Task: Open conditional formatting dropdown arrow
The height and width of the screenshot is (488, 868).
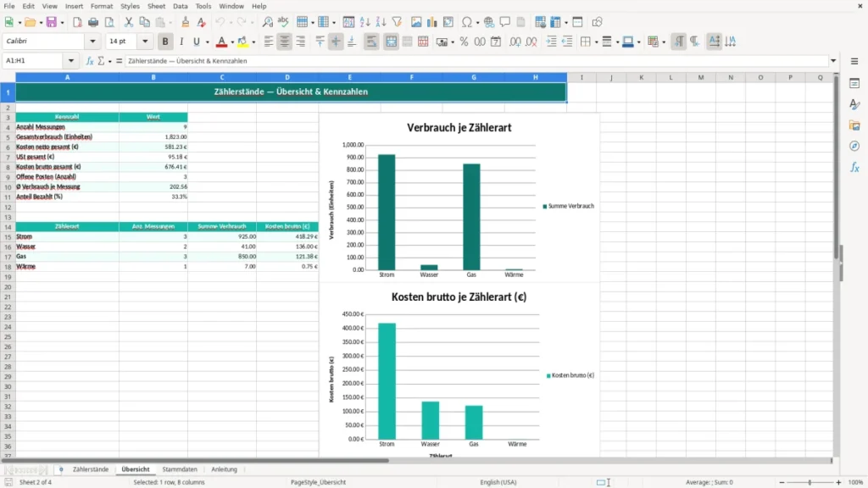Action: click(x=664, y=42)
